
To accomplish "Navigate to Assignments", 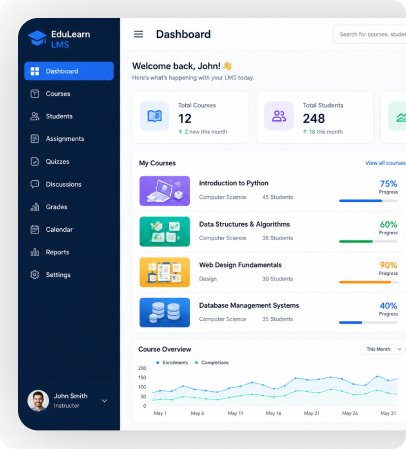I will pos(65,139).
